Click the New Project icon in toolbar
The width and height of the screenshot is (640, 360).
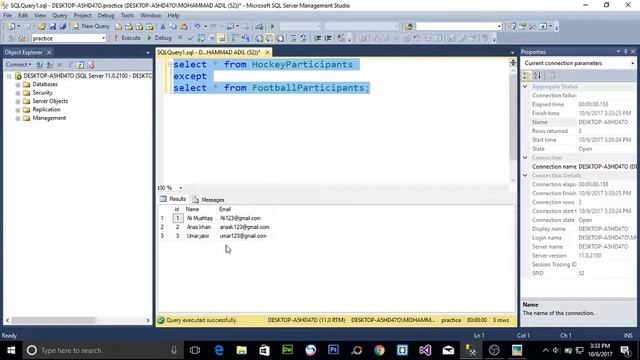pos(11,26)
